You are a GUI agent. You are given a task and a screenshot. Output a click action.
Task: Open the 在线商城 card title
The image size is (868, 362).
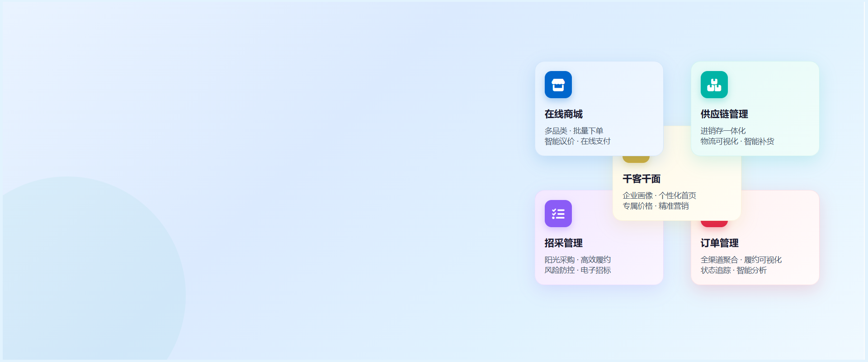click(564, 114)
